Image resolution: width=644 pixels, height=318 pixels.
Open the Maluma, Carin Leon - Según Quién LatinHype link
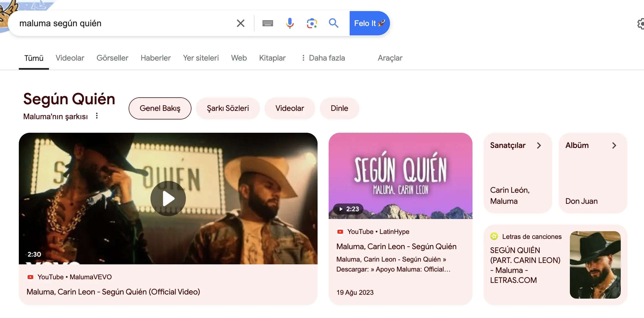point(396,247)
